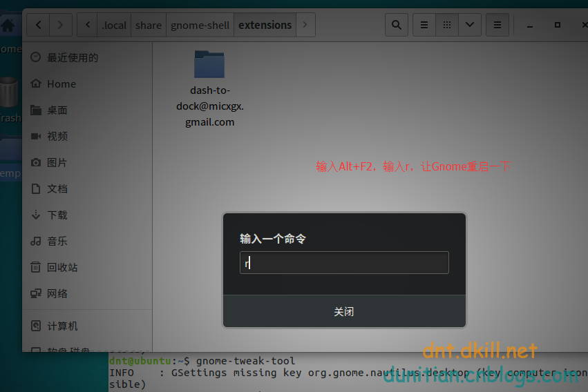Maximize the file manager window
This screenshot has height=392, width=588.
pyautogui.click(x=558, y=25)
